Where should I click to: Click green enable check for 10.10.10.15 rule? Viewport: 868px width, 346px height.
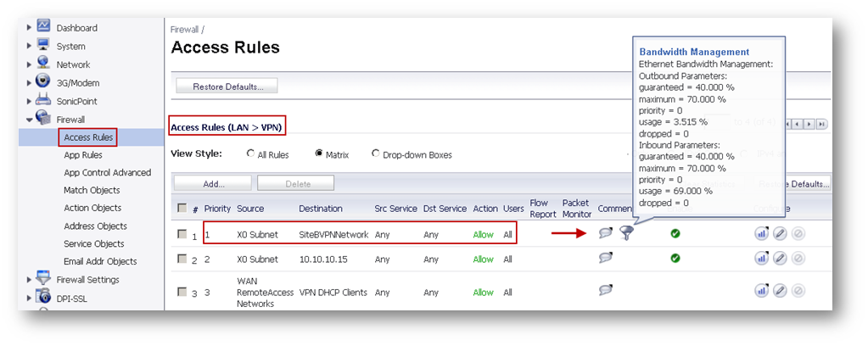coord(675,258)
